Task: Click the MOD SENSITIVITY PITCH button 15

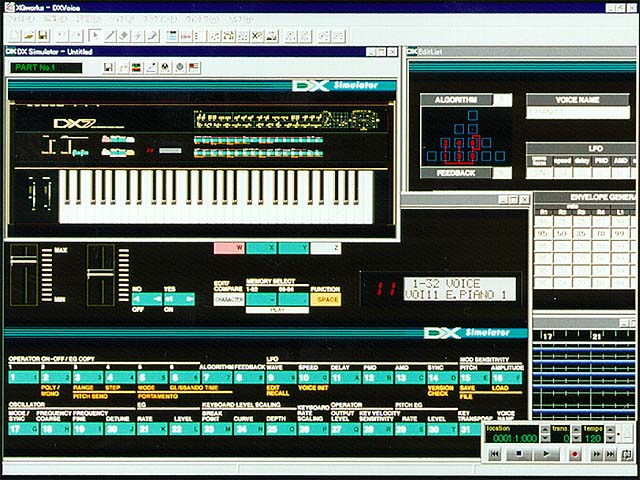Action: tap(475, 377)
